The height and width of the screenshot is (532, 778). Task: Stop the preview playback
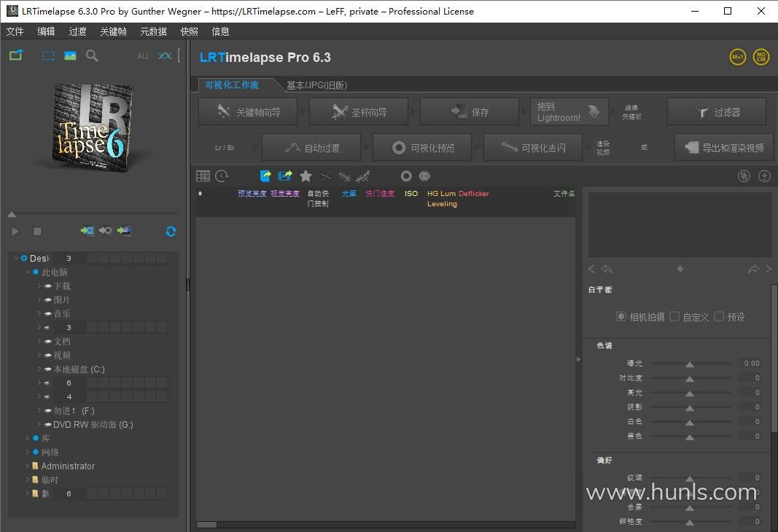[37, 232]
